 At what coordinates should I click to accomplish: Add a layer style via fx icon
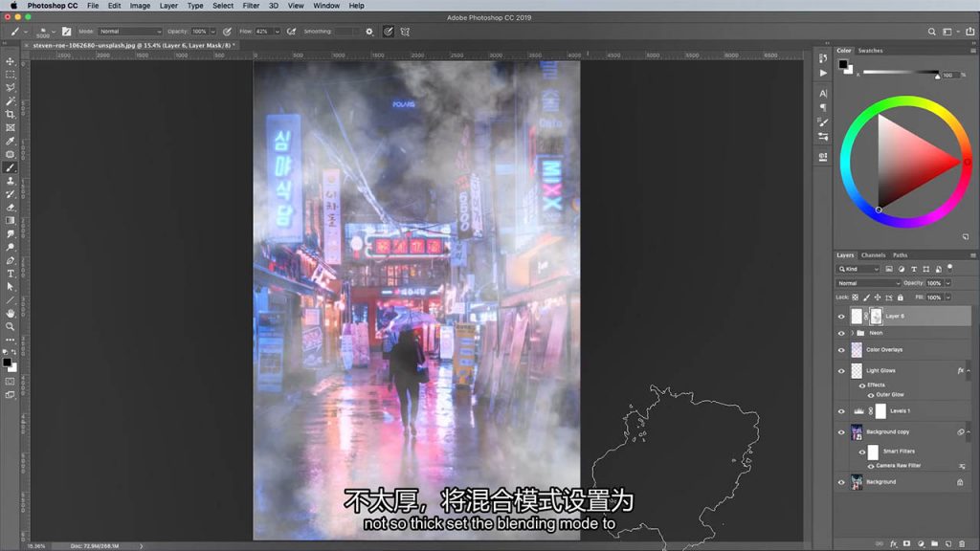(x=893, y=543)
